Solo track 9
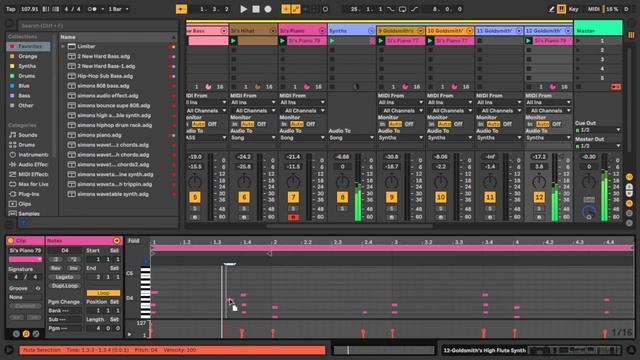 point(391,209)
